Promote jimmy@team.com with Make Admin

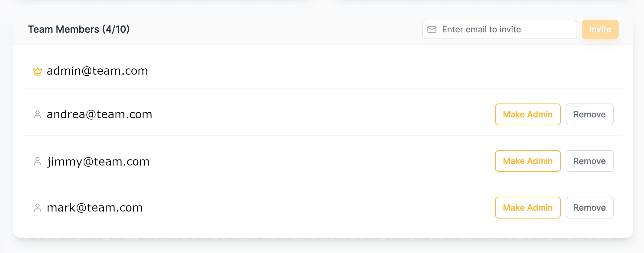coord(528,161)
